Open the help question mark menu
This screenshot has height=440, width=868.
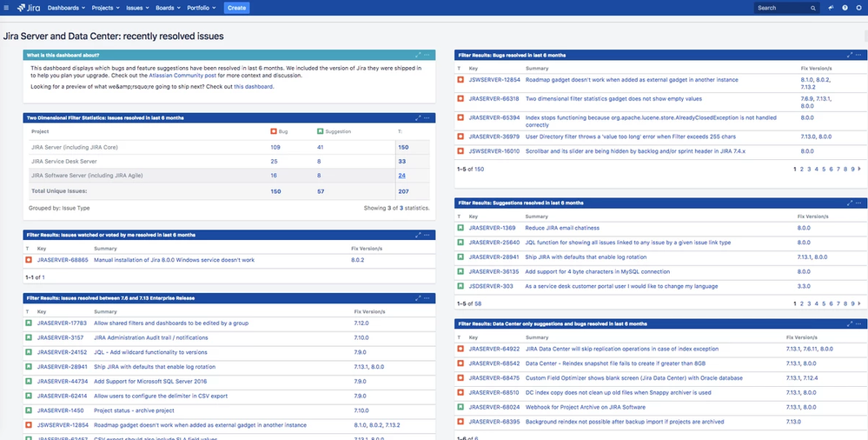tap(845, 8)
